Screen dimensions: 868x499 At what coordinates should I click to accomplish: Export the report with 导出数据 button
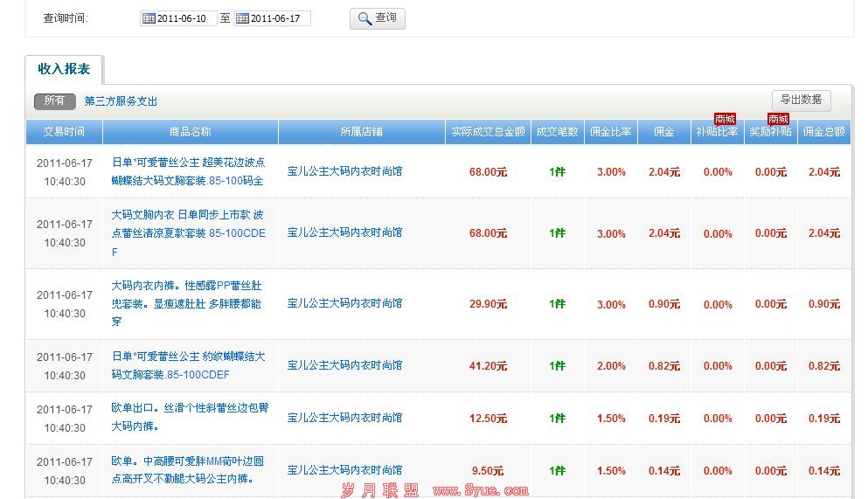click(801, 100)
